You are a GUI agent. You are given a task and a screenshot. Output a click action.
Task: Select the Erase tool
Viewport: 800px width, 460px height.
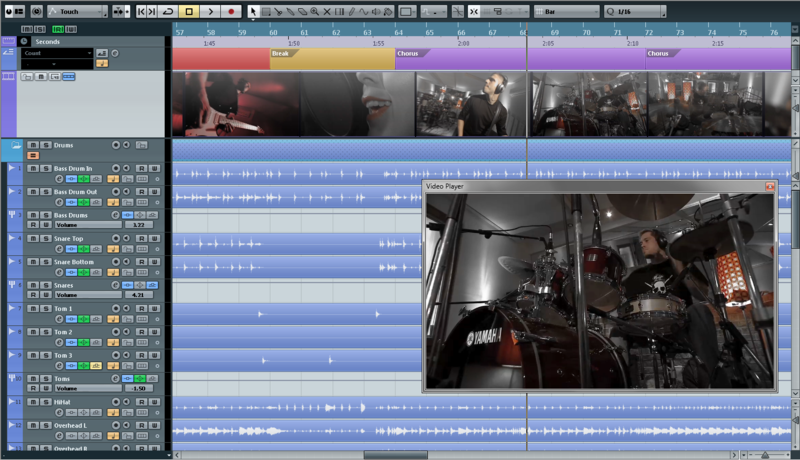(x=303, y=11)
